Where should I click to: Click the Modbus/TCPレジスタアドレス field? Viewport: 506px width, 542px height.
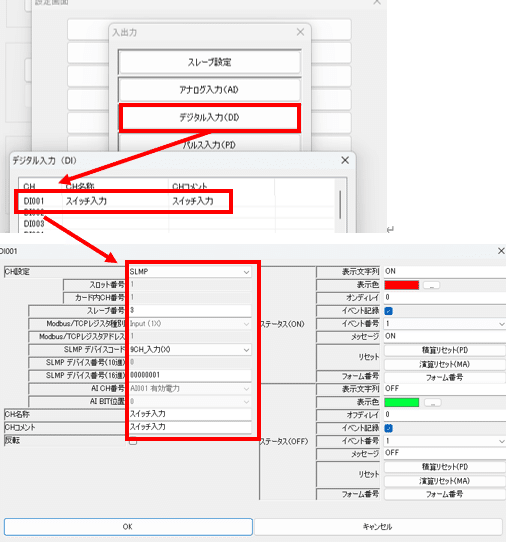(190, 336)
